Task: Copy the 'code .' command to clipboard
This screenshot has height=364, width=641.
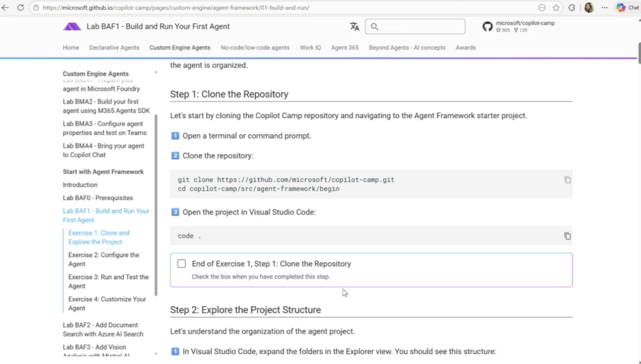Action: tap(567, 236)
